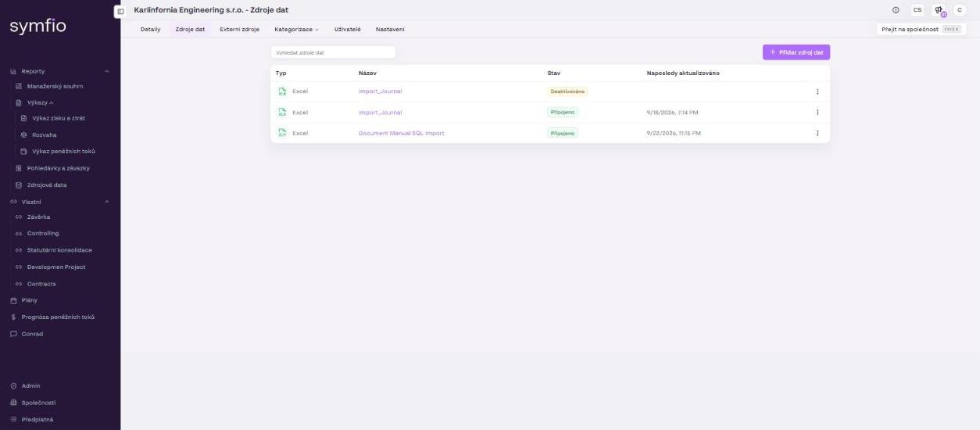Select the Zdroje dat tab
This screenshot has width=980, height=430.
(x=190, y=29)
